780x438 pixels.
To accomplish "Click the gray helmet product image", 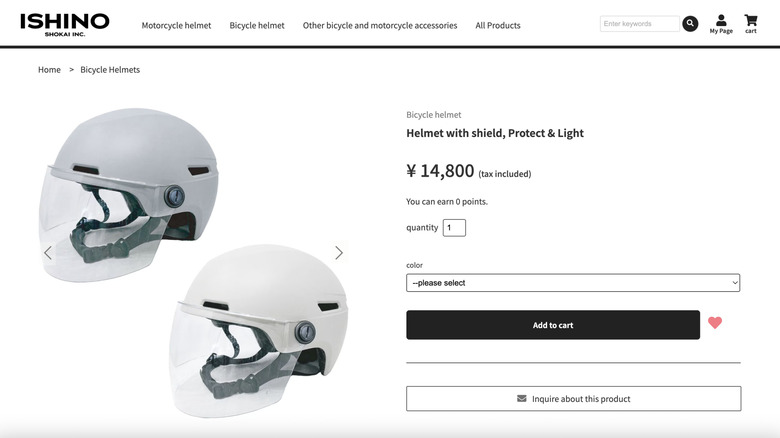I will [x=129, y=194].
